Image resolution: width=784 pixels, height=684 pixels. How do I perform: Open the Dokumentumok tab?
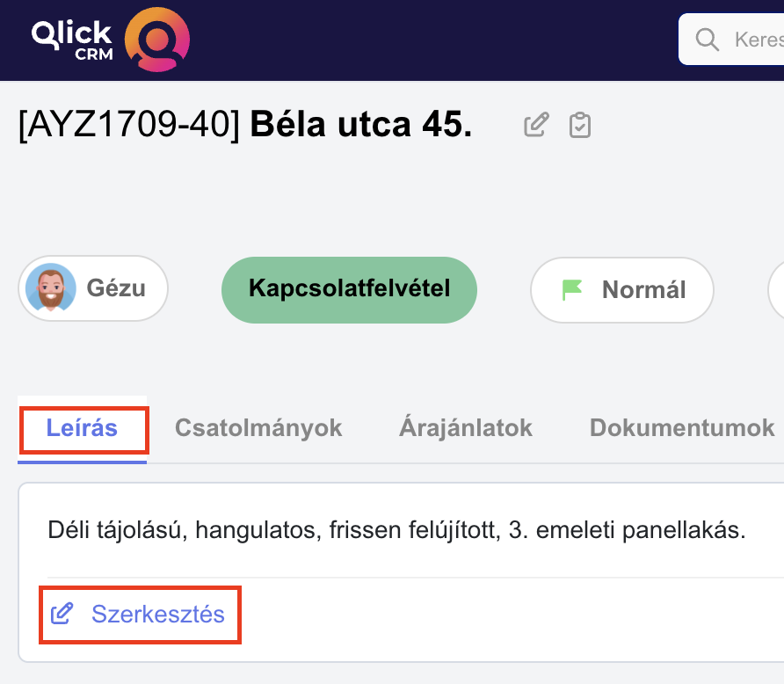[682, 428]
